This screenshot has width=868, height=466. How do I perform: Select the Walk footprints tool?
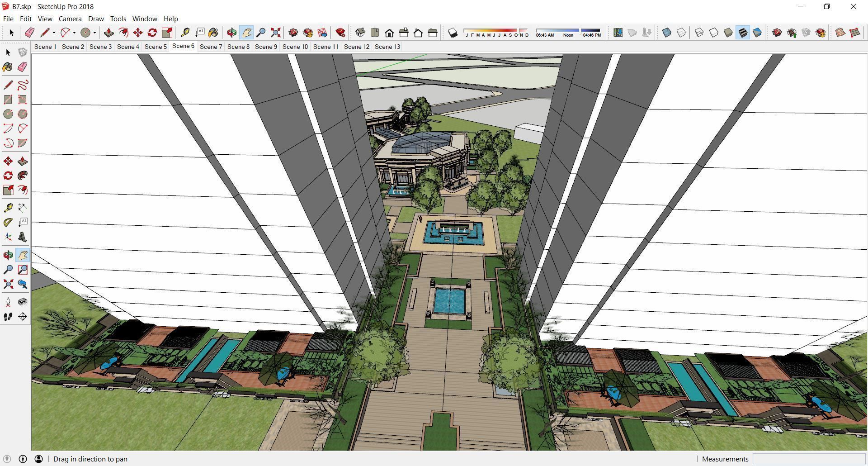click(x=8, y=317)
